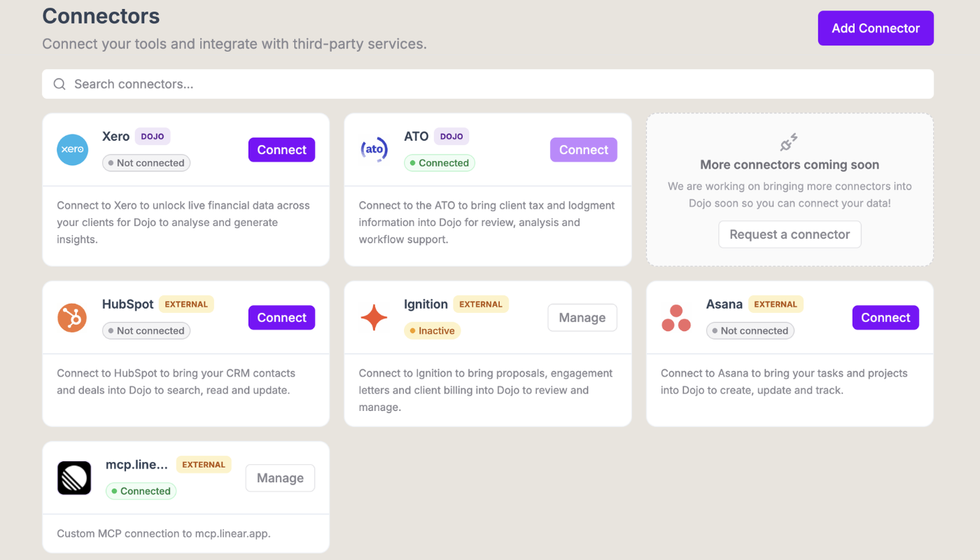This screenshot has height=560, width=980.
Task: Click Ignition's Inactive status pill
Action: click(432, 331)
